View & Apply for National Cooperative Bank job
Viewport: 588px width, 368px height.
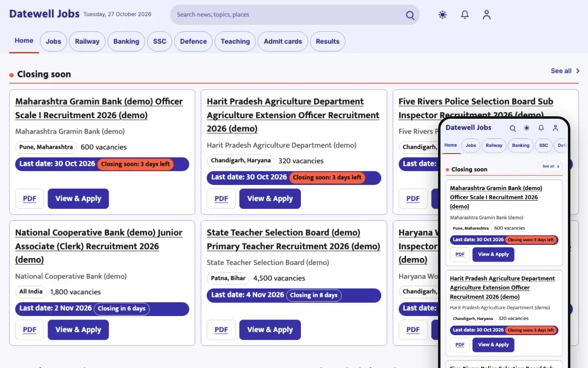[78, 330]
